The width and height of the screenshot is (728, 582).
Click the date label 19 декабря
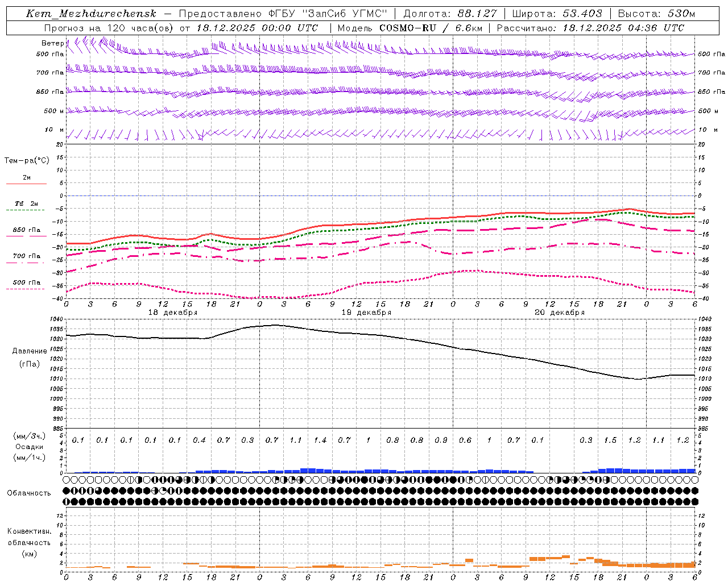(x=366, y=313)
